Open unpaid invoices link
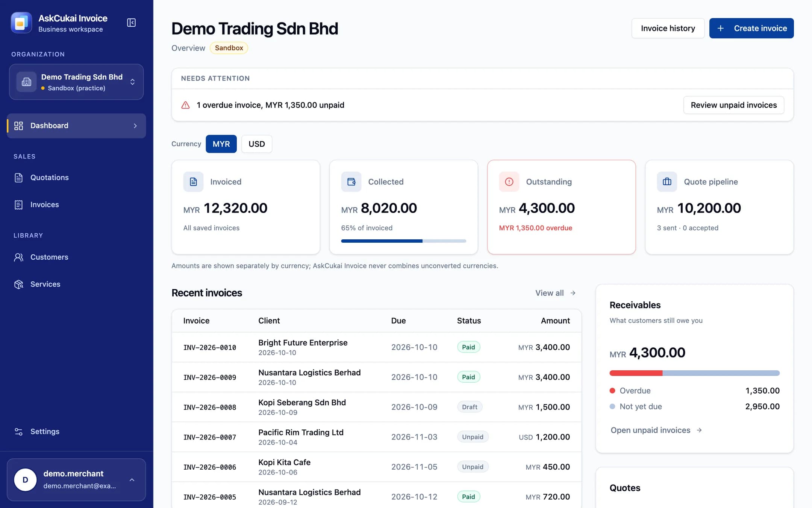 tap(656, 430)
